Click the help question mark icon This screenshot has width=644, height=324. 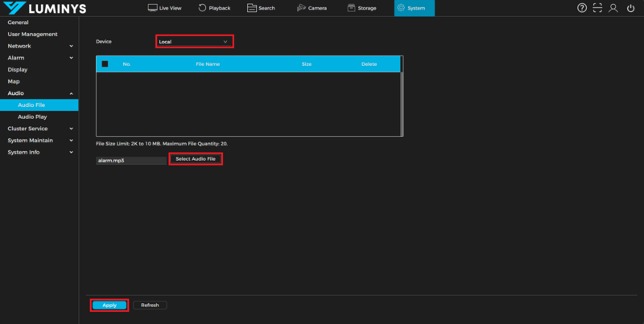[582, 8]
